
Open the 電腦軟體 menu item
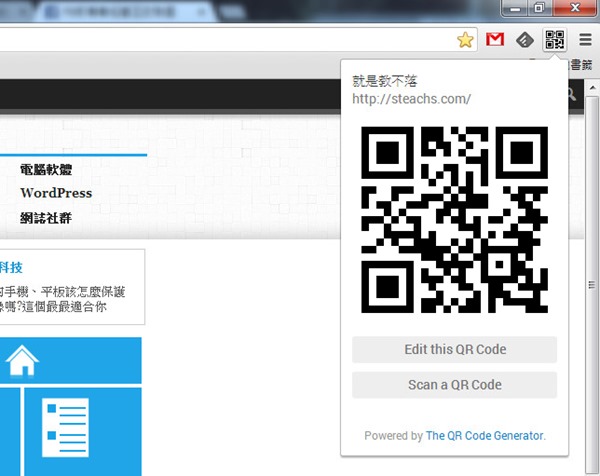coord(46,170)
